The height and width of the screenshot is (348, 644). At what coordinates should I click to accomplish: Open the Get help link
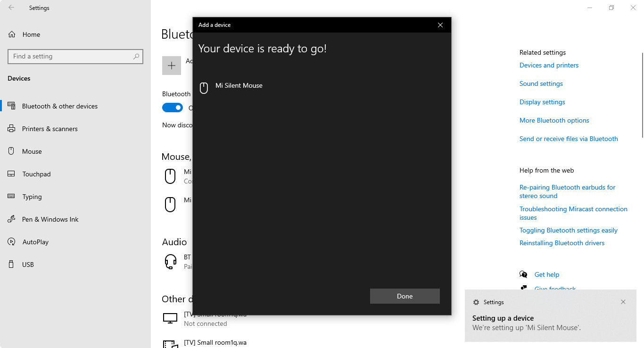tap(547, 274)
